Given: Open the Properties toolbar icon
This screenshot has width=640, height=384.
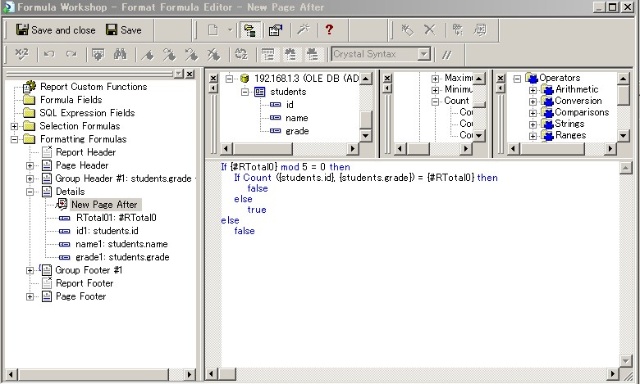Looking at the screenshot, I should [276, 30].
